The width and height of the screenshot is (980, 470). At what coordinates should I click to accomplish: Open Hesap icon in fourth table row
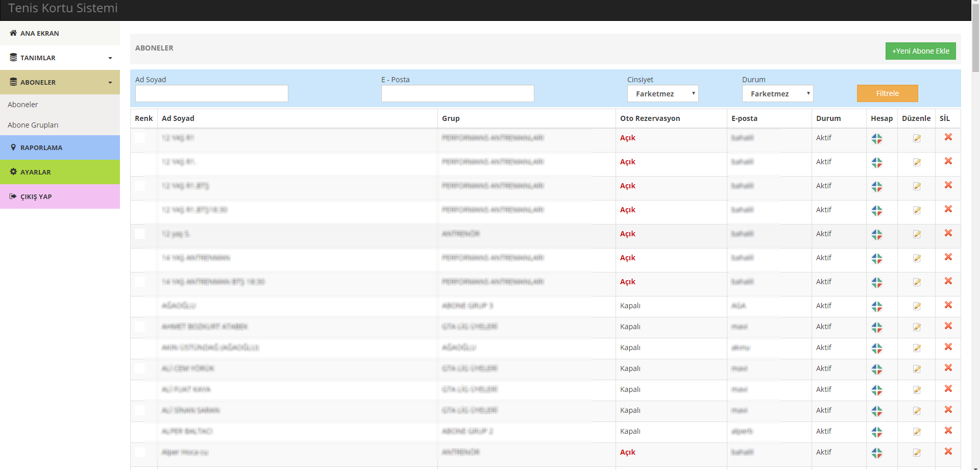[877, 210]
